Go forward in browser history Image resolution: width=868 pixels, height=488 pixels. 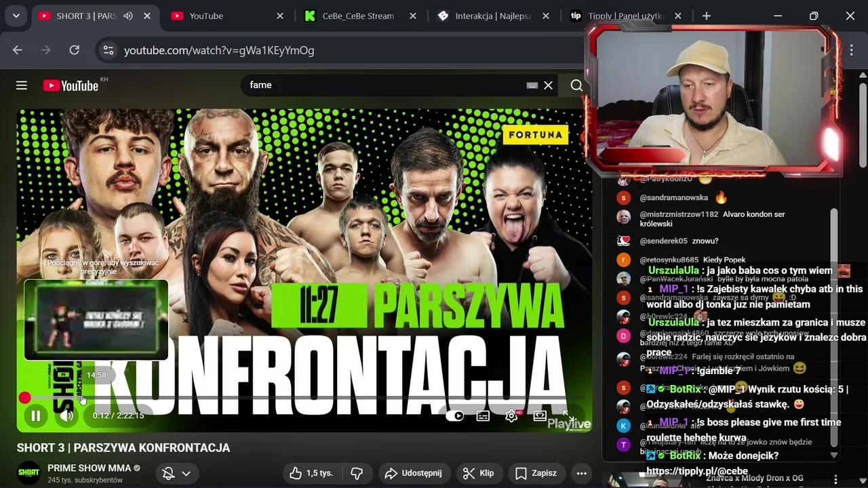(45, 50)
